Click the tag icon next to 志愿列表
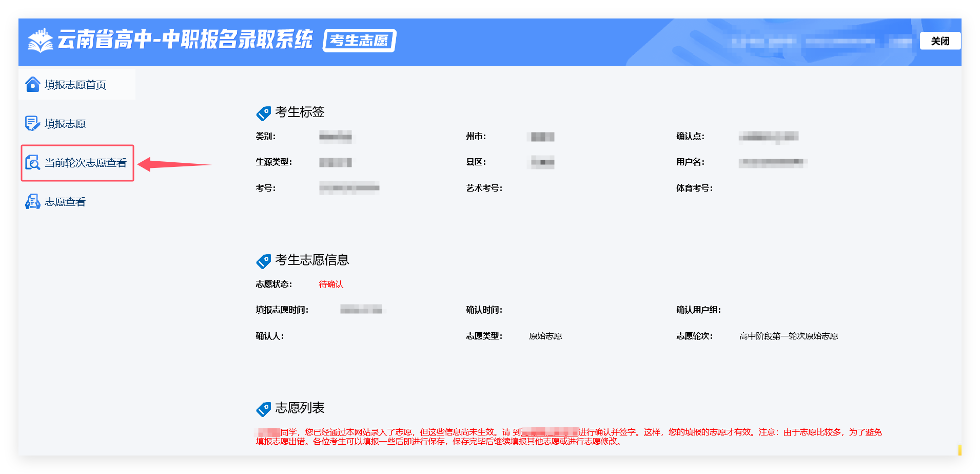 point(263,409)
